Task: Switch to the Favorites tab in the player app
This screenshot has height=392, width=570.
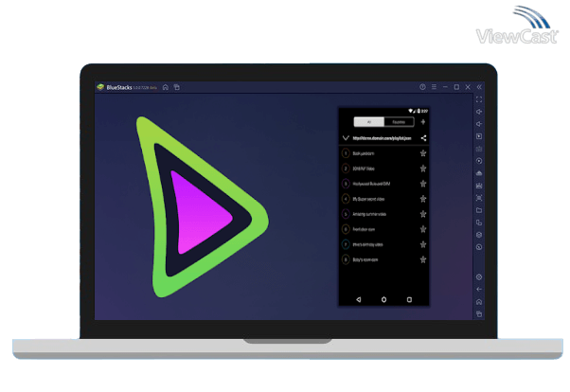Action: point(399,122)
